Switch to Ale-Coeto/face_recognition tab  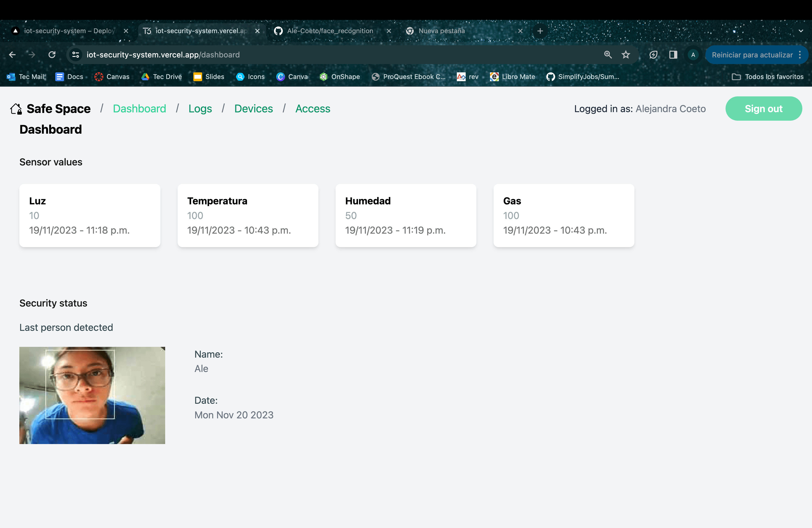pyautogui.click(x=329, y=31)
